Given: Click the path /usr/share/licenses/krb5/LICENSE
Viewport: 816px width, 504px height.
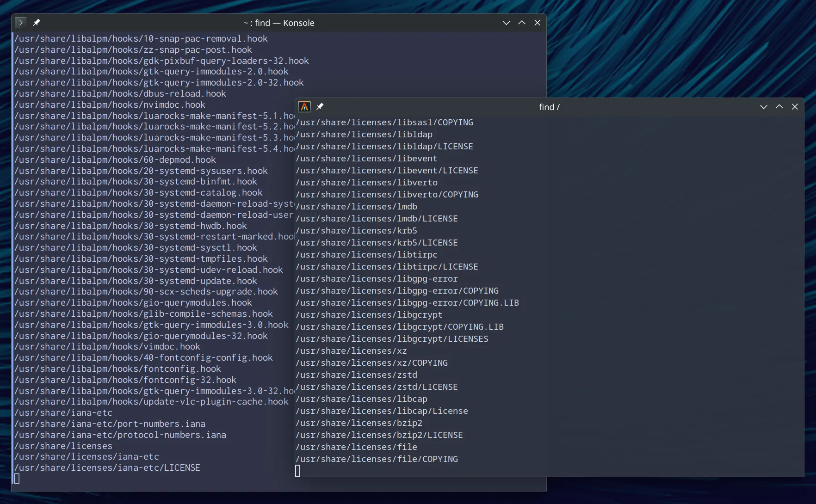Looking at the screenshot, I should click(377, 242).
